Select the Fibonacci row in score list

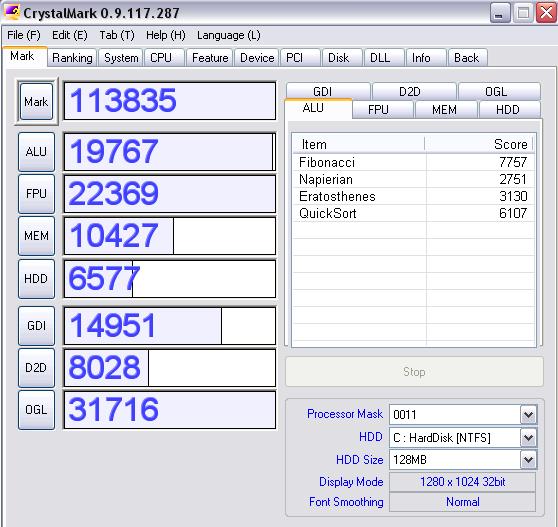point(413,162)
